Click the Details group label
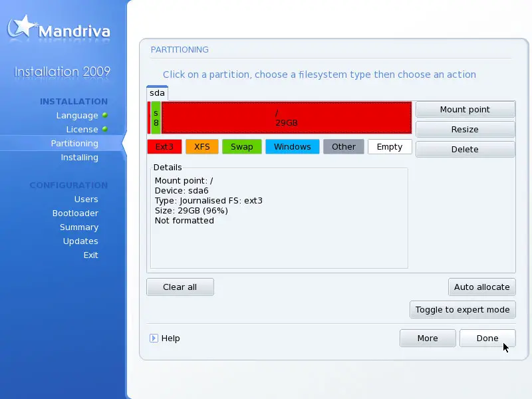The height and width of the screenshot is (399, 532). (168, 168)
